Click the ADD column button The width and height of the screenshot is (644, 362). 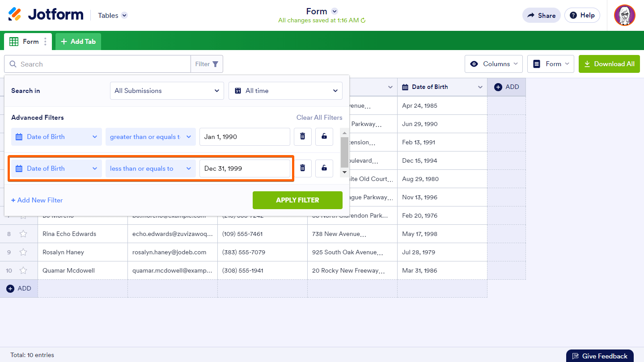(506, 87)
